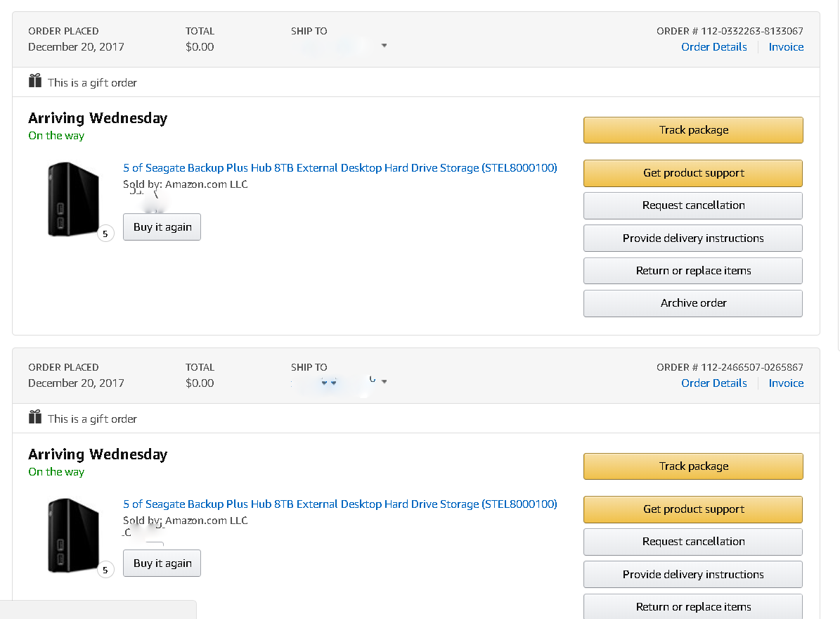Request cancellation of the first order
Image resolution: width=840 pixels, height=619 pixels.
(693, 205)
